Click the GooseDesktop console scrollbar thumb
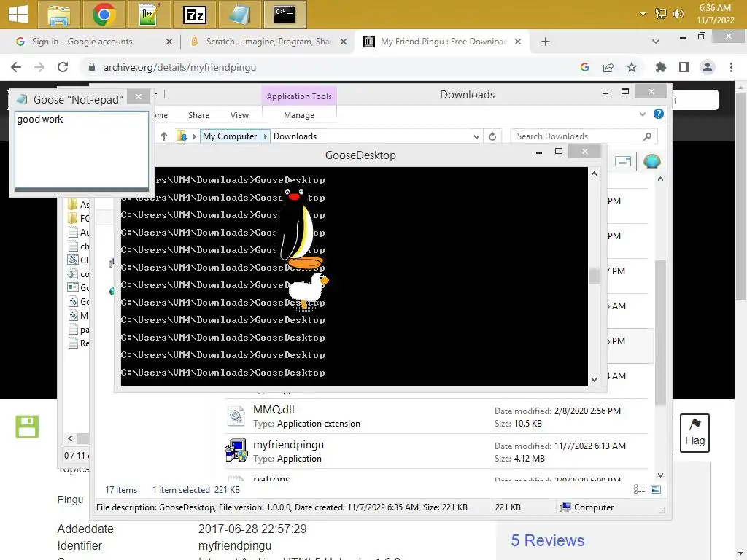The image size is (747, 560). 594,276
